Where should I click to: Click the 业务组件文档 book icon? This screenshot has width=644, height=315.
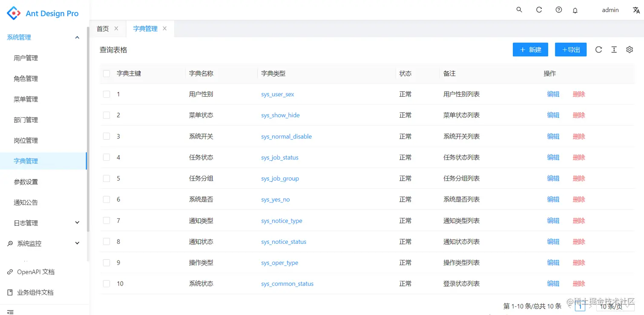(10, 292)
